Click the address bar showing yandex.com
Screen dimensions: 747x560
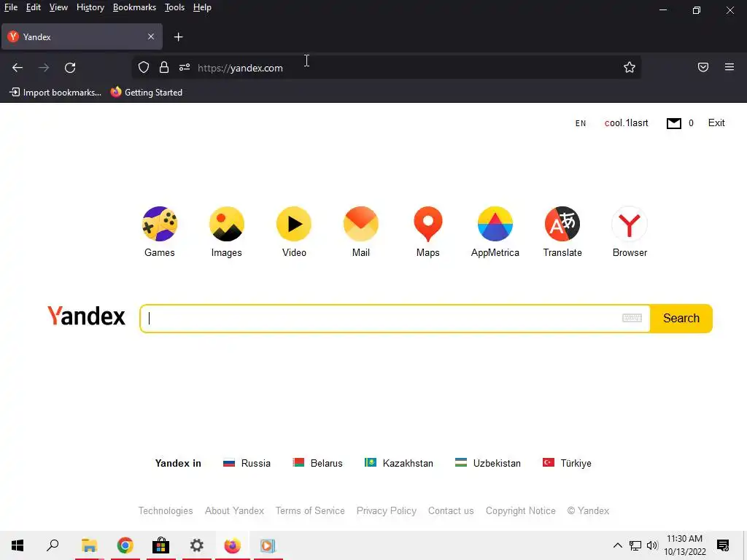click(x=386, y=68)
